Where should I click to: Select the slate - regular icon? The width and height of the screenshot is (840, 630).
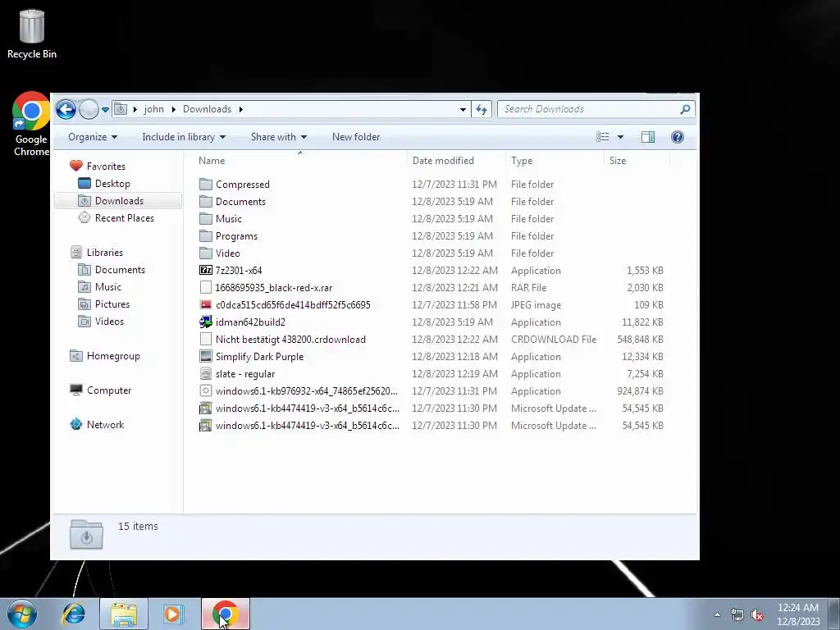pos(206,374)
